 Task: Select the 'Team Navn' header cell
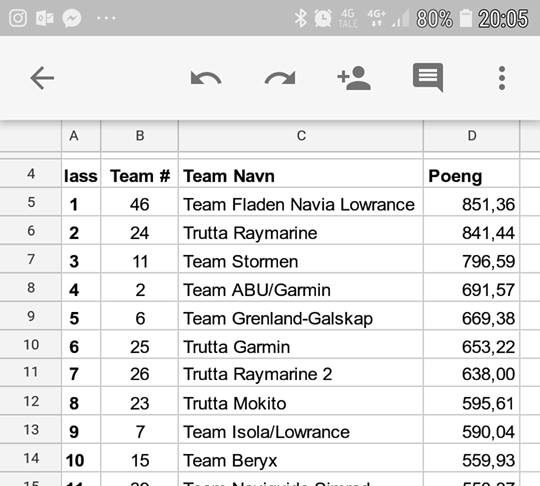(x=301, y=174)
